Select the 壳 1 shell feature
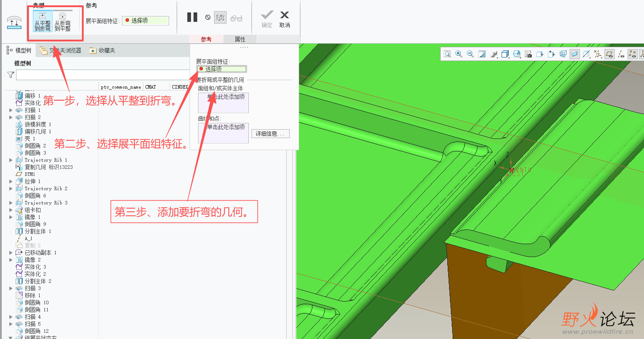The width and height of the screenshot is (644, 339). (x=30, y=139)
